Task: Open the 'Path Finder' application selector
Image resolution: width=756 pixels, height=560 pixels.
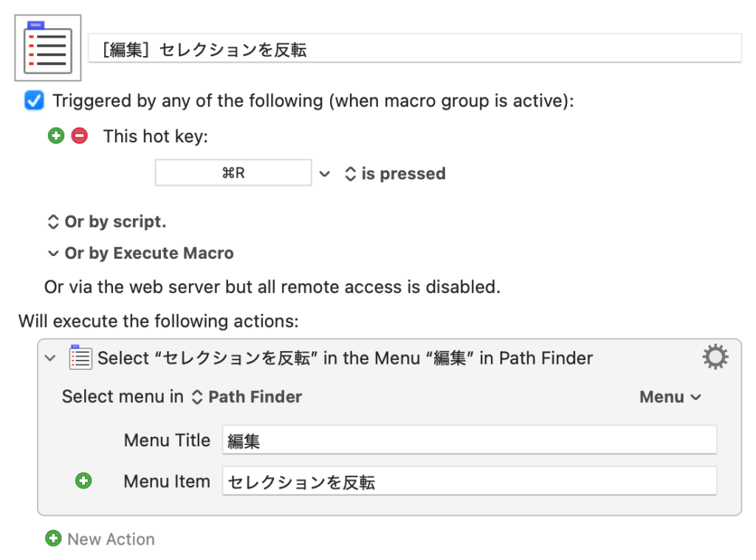Action: (247, 397)
